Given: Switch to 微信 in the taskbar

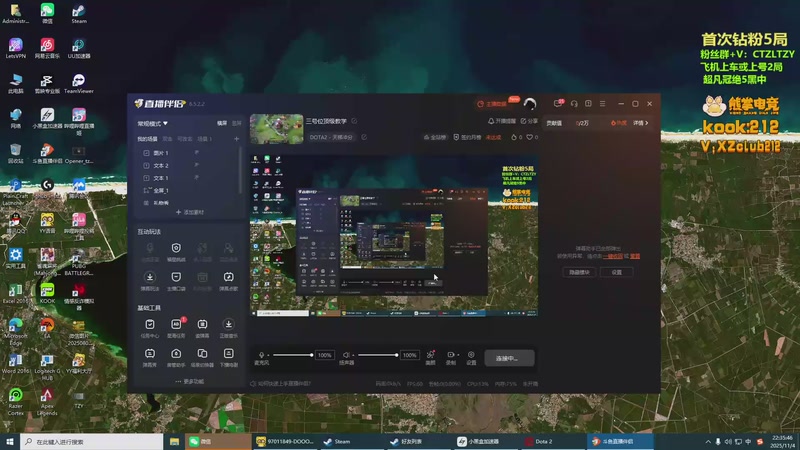Looking at the screenshot, I should click(218, 441).
